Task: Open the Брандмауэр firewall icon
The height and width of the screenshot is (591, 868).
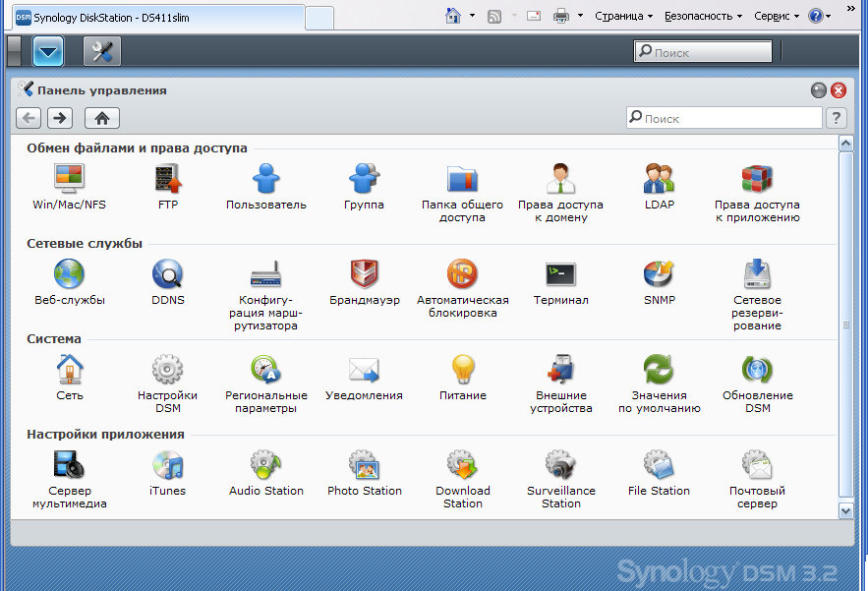Action: tap(364, 273)
